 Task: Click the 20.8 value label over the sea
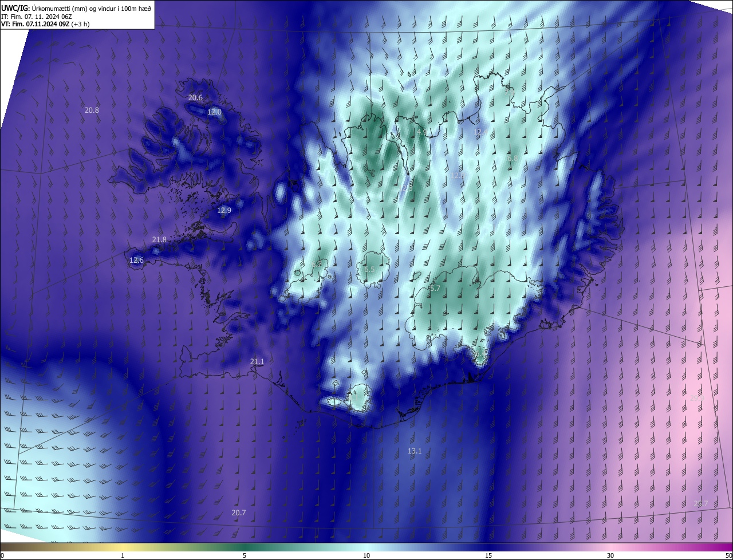[x=92, y=110]
